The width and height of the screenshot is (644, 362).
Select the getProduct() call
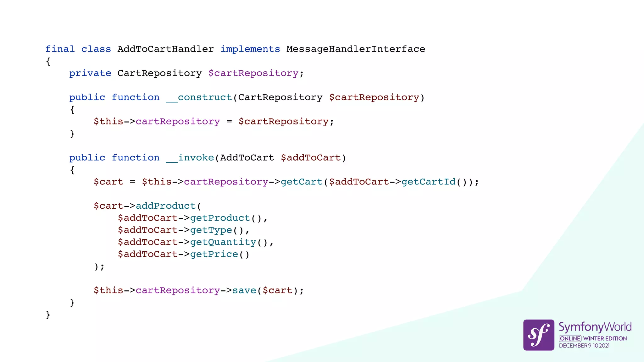pyautogui.click(x=225, y=218)
